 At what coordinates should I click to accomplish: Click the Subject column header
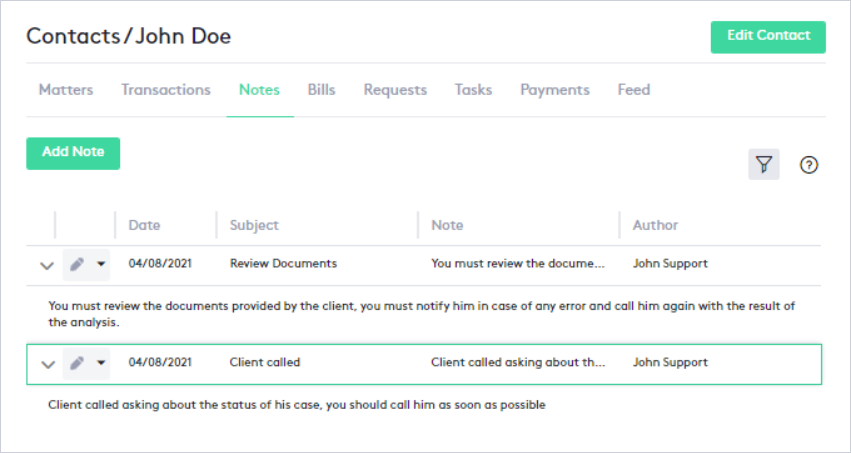254,225
